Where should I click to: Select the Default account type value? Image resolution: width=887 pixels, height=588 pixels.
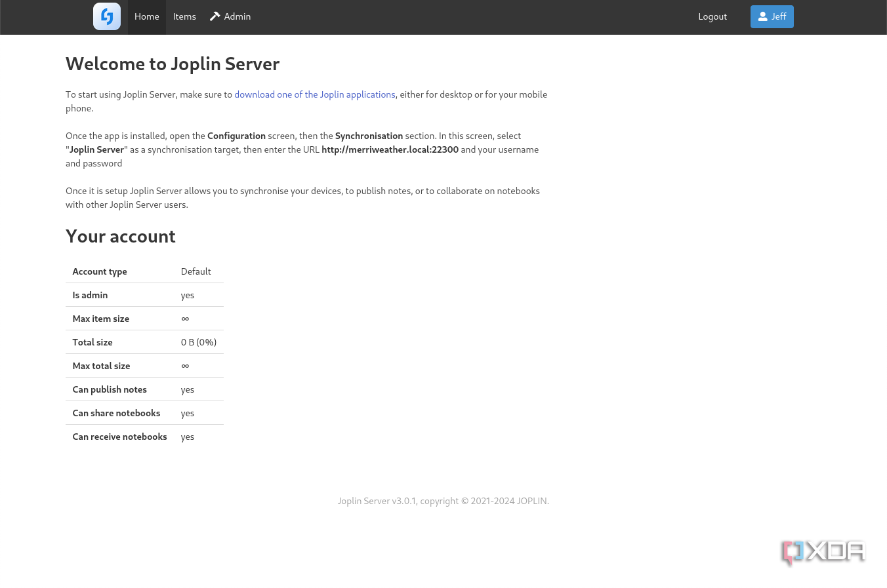pyautogui.click(x=196, y=271)
